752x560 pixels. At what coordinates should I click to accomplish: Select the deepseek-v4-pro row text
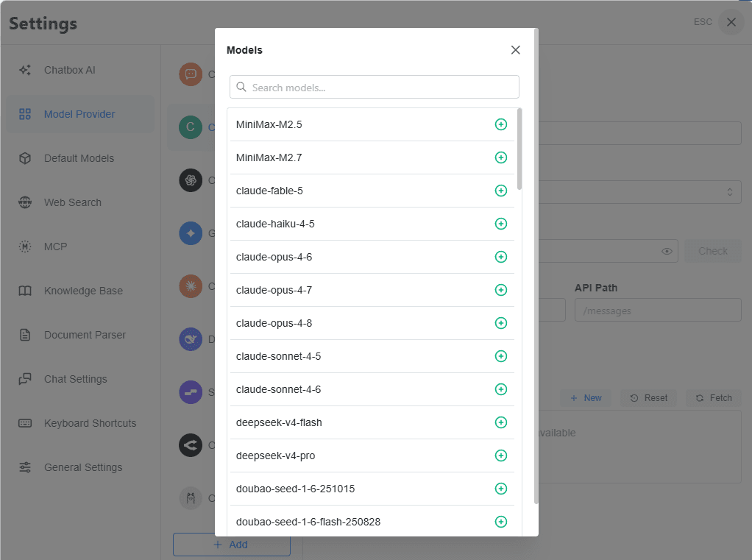pos(275,456)
